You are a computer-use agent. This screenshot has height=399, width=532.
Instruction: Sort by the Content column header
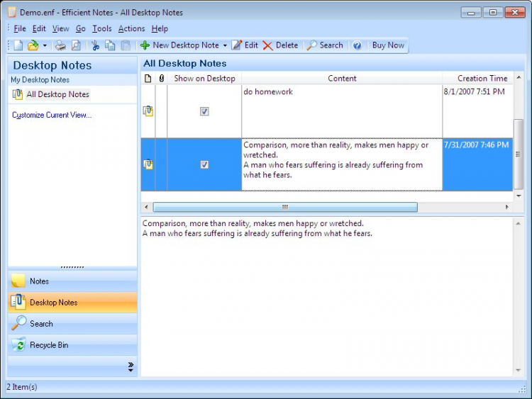pyautogui.click(x=342, y=78)
